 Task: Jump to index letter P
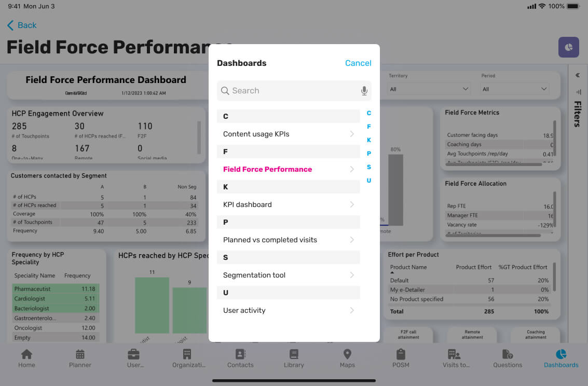(x=368, y=154)
